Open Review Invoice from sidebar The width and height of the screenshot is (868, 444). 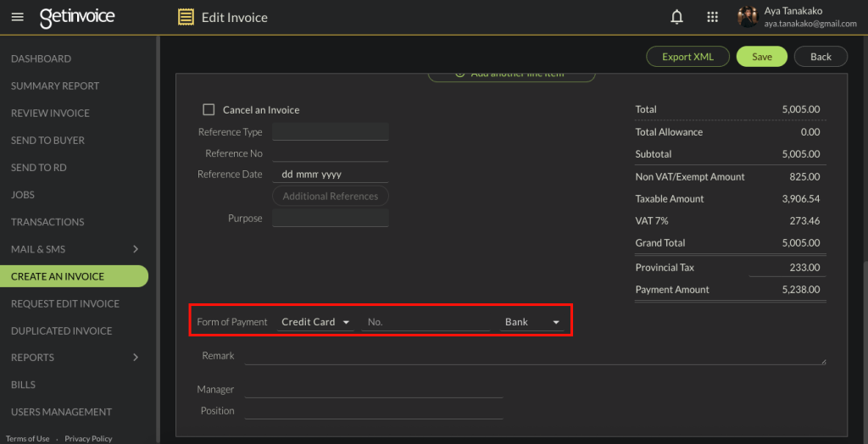click(x=50, y=113)
